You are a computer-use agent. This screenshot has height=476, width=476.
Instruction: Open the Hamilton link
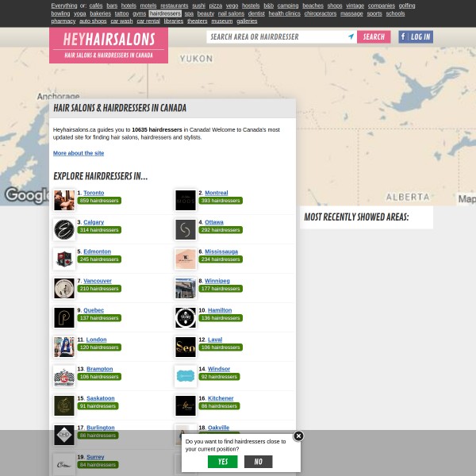click(220, 310)
